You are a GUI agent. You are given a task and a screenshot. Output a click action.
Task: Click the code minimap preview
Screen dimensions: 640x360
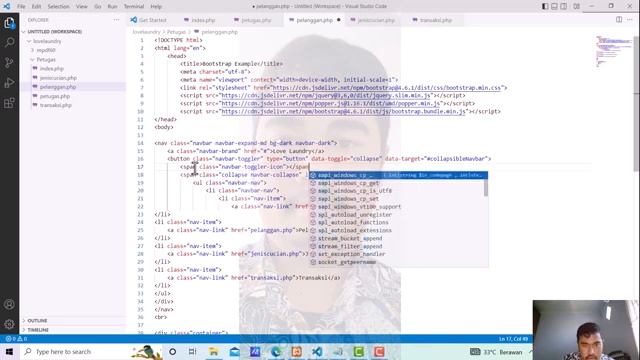(x=614, y=51)
